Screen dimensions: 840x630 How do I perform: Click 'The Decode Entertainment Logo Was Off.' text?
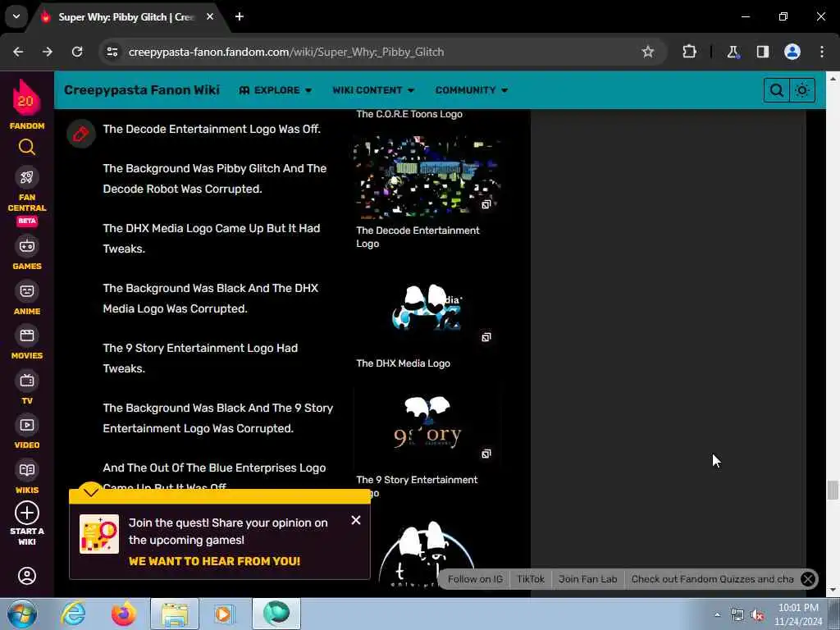[212, 129]
